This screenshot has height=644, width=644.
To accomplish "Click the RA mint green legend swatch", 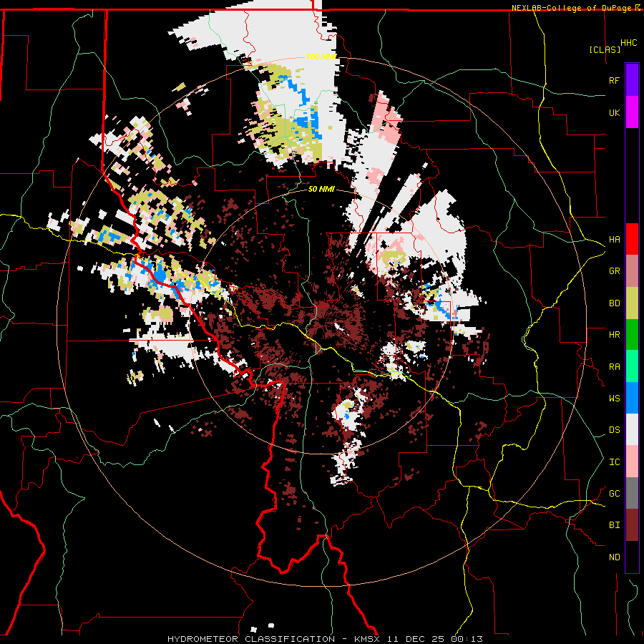I will tap(632, 366).
